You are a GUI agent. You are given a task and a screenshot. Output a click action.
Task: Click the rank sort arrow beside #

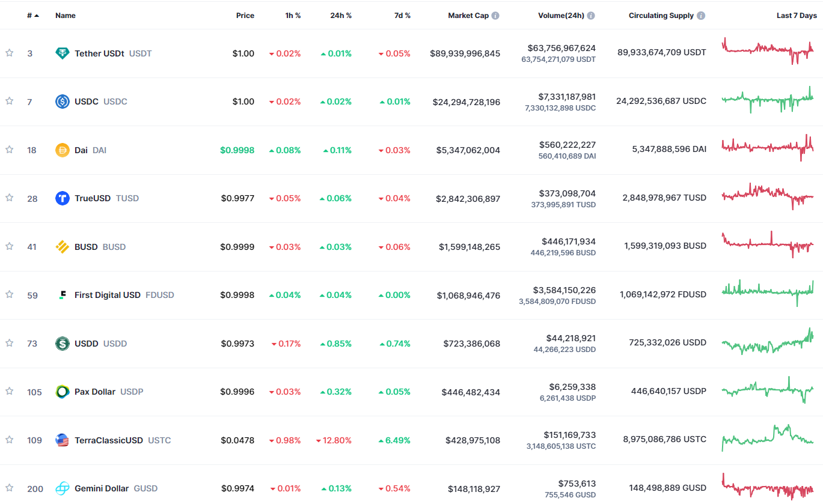point(37,16)
